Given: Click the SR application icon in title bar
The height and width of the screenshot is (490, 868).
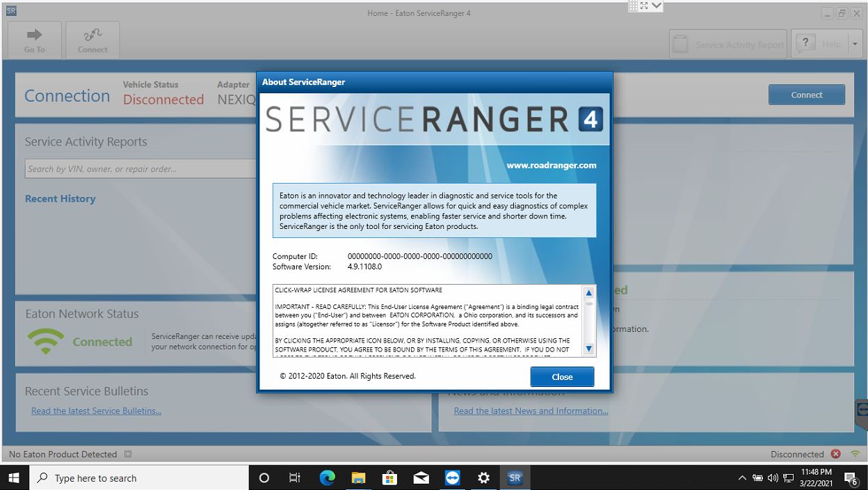Looking at the screenshot, I should click(x=10, y=11).
